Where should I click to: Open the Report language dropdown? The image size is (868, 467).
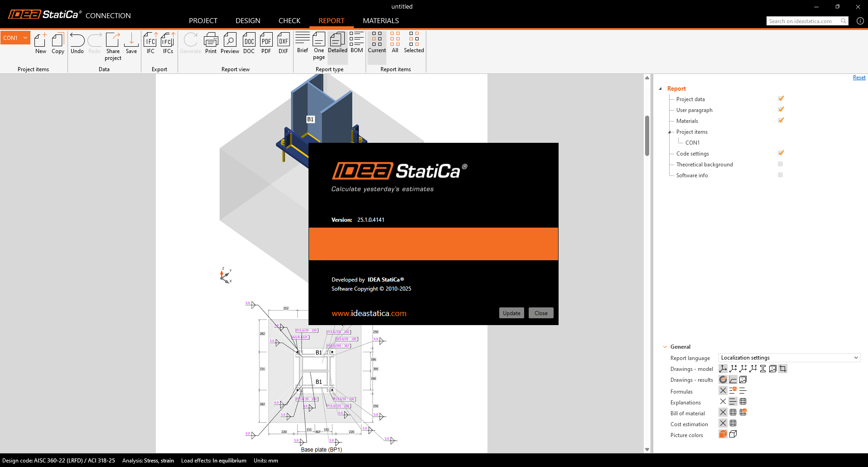pyautogui.click(x=789, y=358)
